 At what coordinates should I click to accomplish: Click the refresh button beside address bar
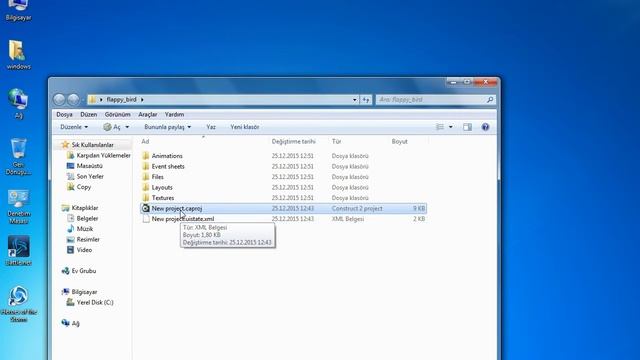pyautogui.click(x=366, y=100)
